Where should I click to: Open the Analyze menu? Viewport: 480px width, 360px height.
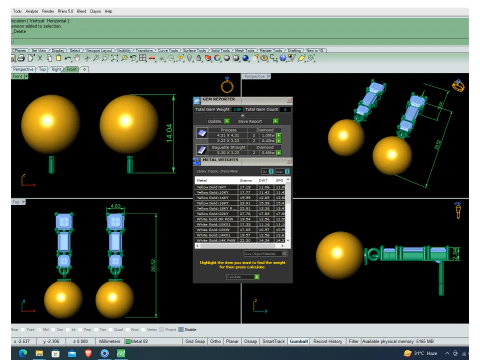click(32, 11)
